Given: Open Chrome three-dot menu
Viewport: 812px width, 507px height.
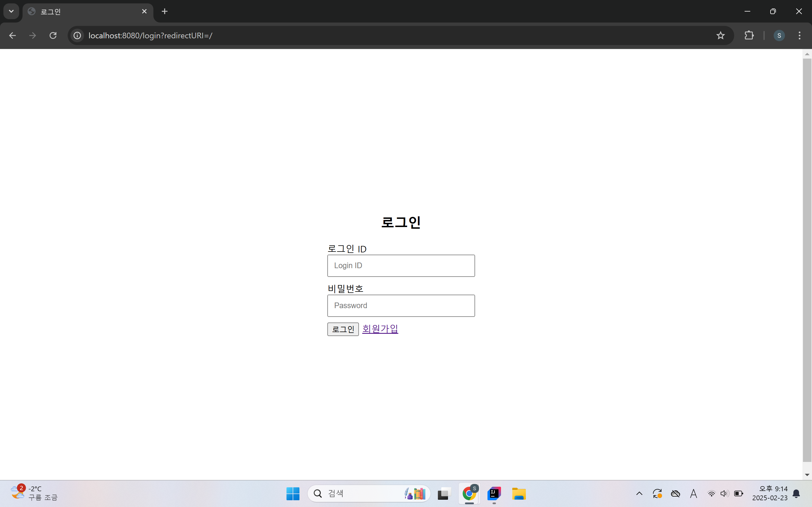Looking at the screenshot, I should pos(800,35).
